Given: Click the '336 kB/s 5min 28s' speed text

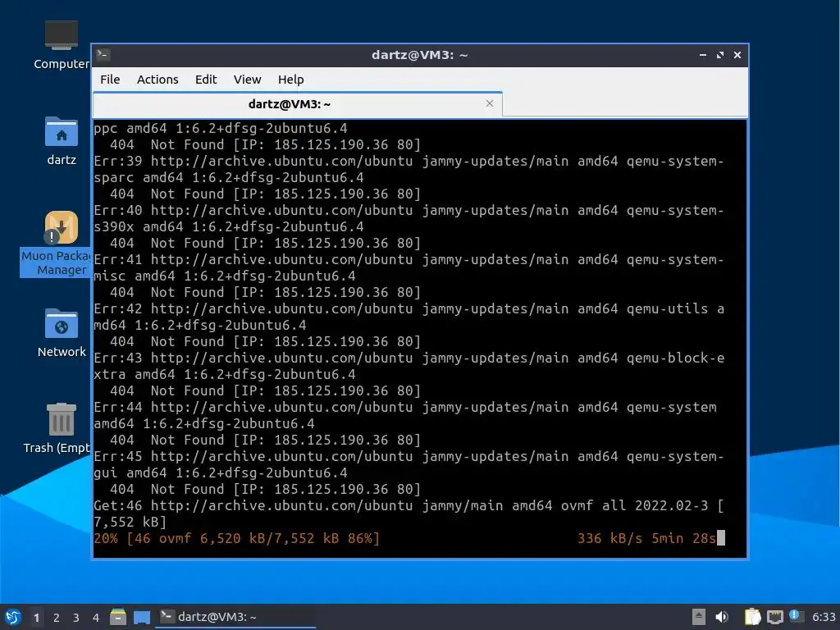Looking at the screenshot, I should pyautogui.click(x=646, y=538).
